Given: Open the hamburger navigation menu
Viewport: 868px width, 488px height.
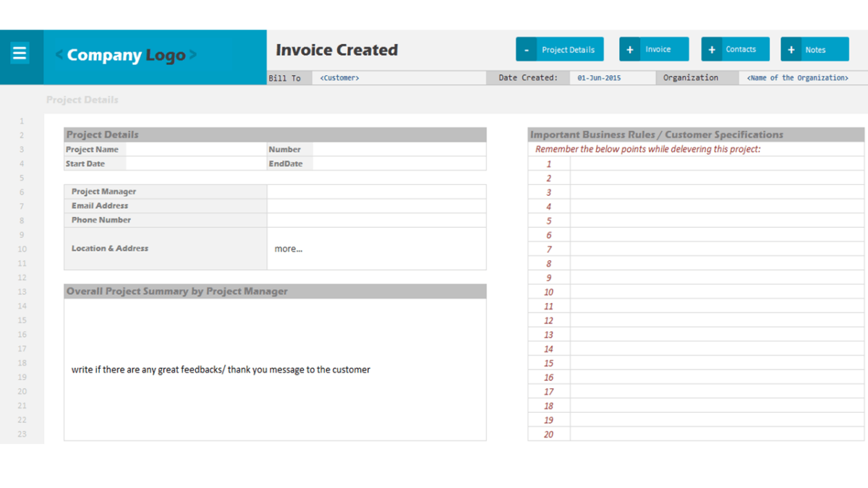Looking at the screenshot, I should click(20, 52).
